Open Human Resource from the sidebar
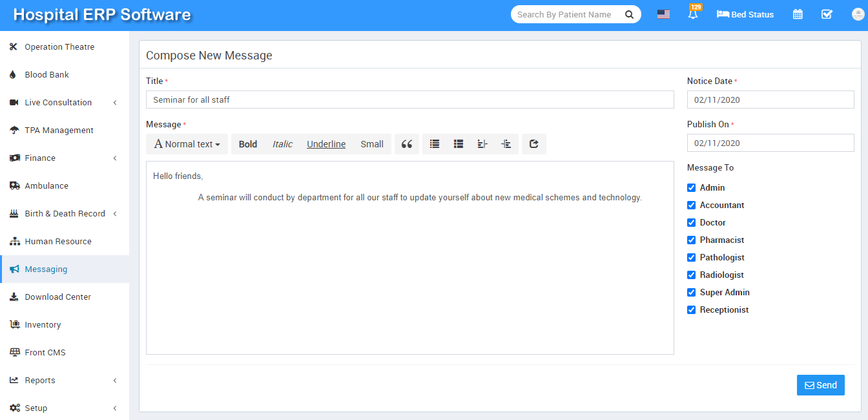868x420 pixels. pyautogui.click(x=58, y=241)
